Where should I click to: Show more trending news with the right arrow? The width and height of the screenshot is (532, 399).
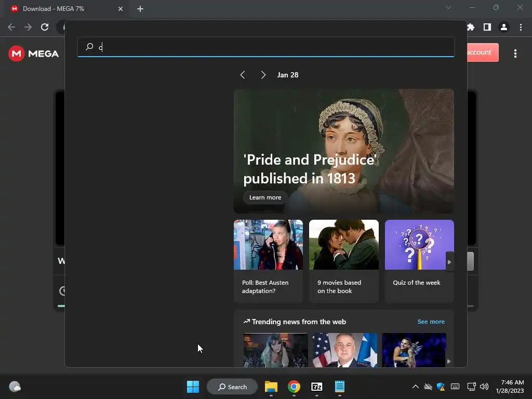click(449, 362)
